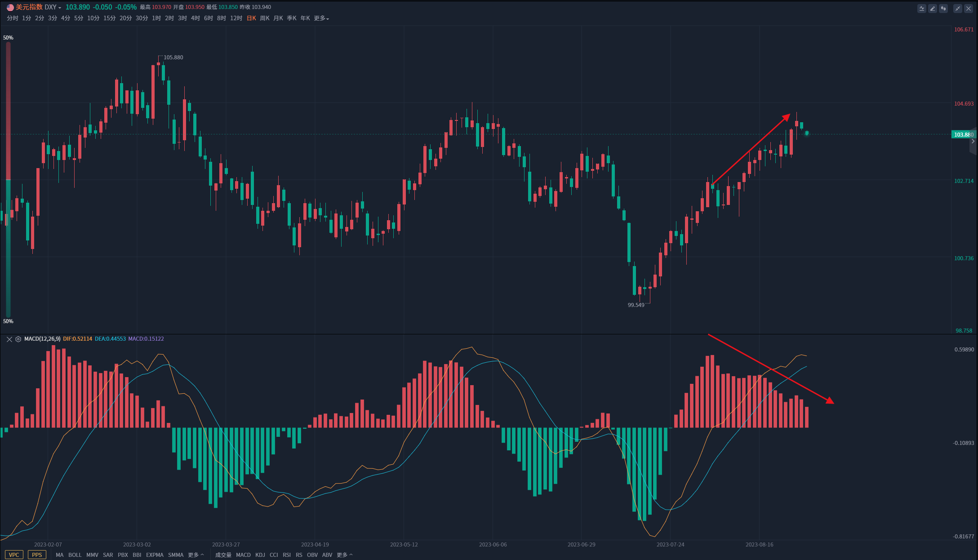Expand the right side panel arrow
The width and height of the screenshot is (978, 560).
click(973, 141)
